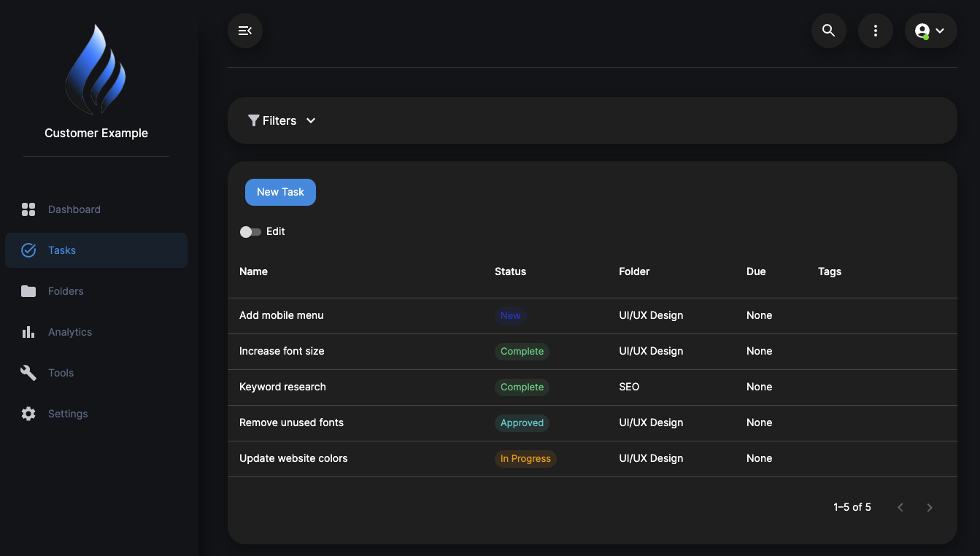Image resolution: width=980 pixels, height=556 pixels.
Task: Open Settings in sidebar
Action: tap(96, 414)
